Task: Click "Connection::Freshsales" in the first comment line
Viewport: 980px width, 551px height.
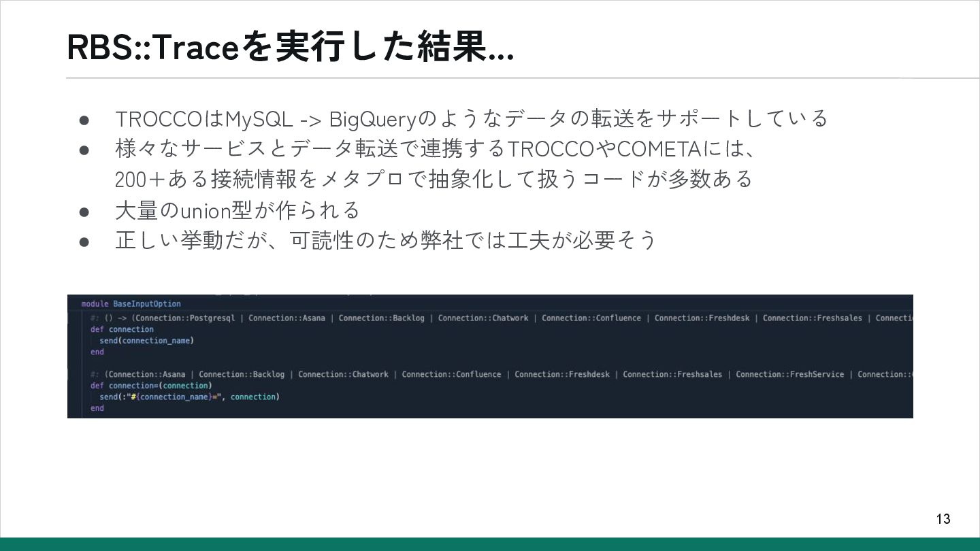Action: [x=813, y=318]
